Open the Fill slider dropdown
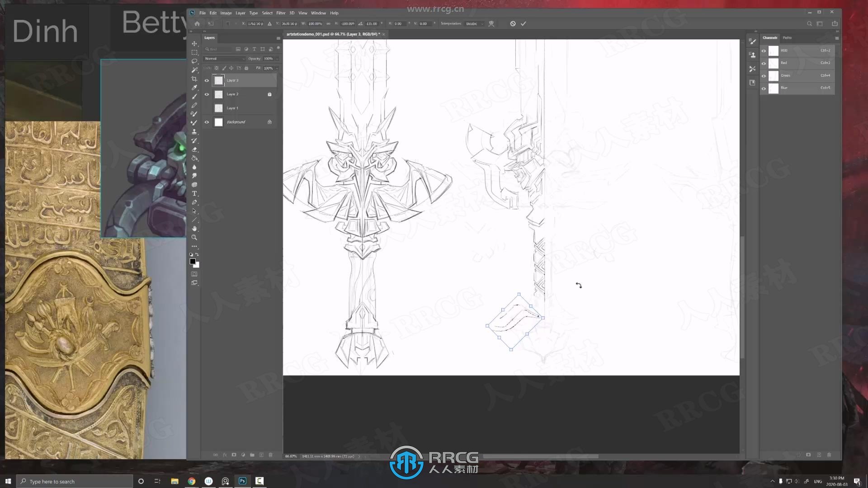 coord(277,68)
